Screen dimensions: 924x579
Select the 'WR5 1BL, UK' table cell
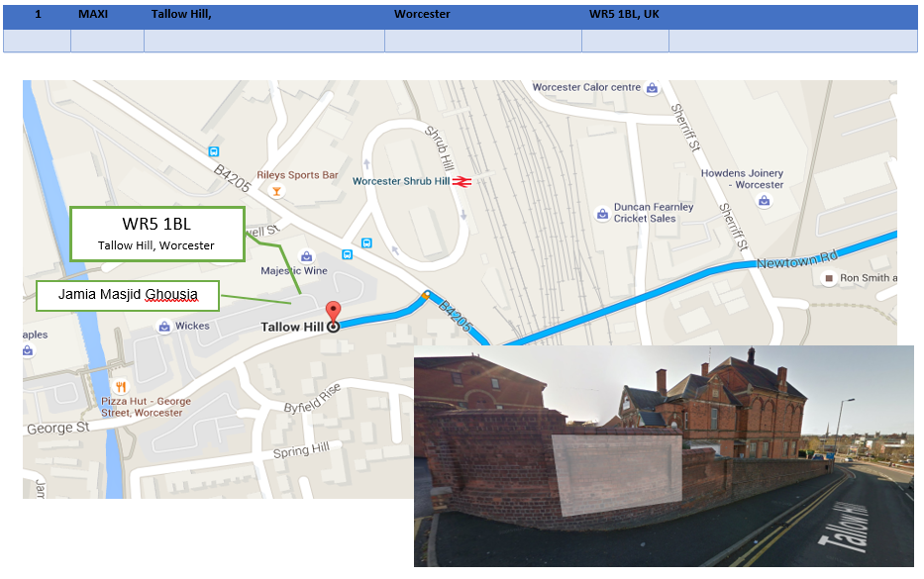(x=624, y=15)
